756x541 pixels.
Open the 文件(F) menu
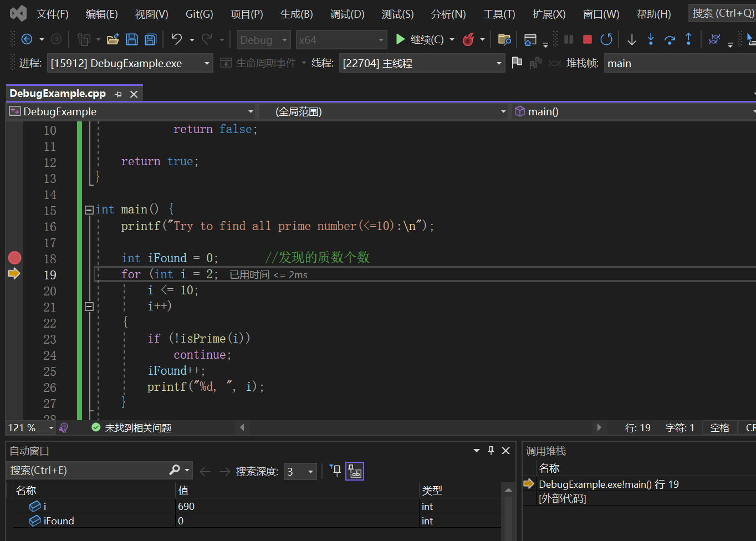(x=53, y=14)
